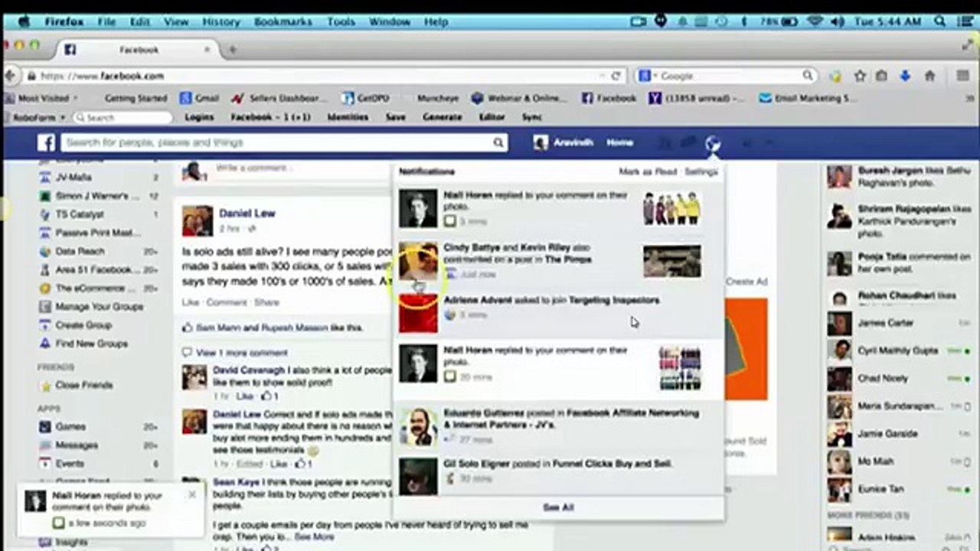This screenshot has width=980, height=551.
Task: Click Daniel Lew's profile picture on post
Action: click(x=198, y=220)
